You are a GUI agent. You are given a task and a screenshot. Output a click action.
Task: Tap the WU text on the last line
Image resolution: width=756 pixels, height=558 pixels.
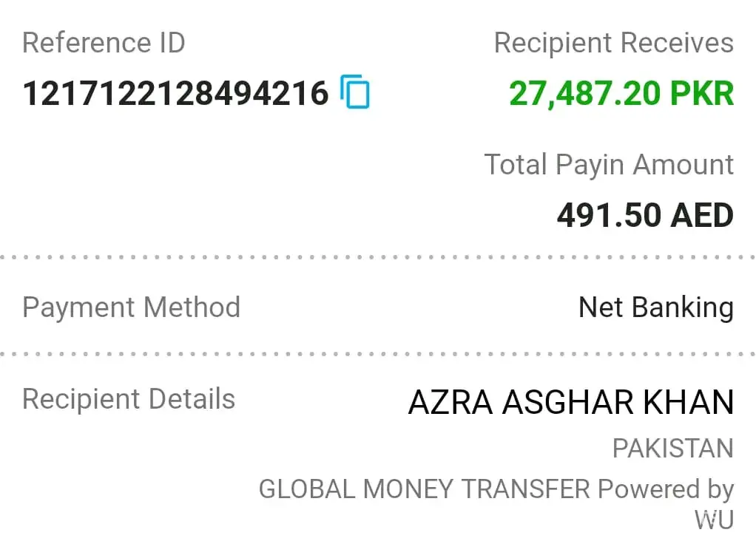coord(713,520)
